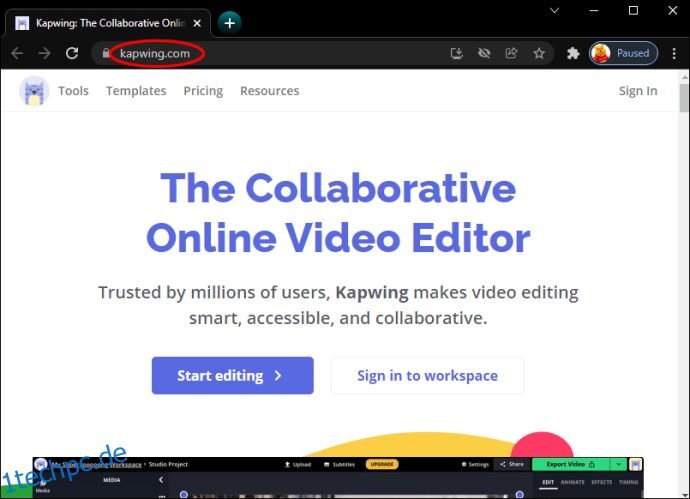The width and height of the screenshot is (690, 499).
Task: Click Upload in the editor preview
Action: click(298, 464)
